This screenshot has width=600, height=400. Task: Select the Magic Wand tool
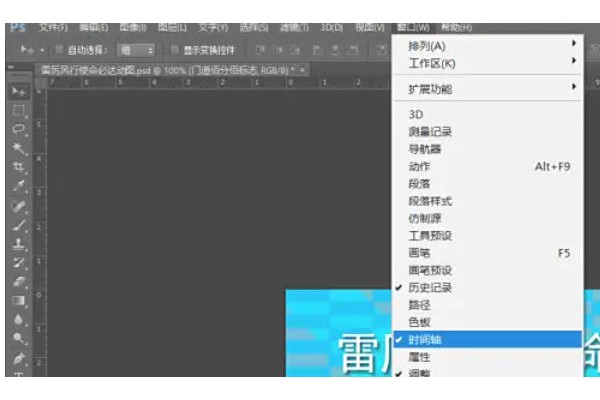click(18, 148)
